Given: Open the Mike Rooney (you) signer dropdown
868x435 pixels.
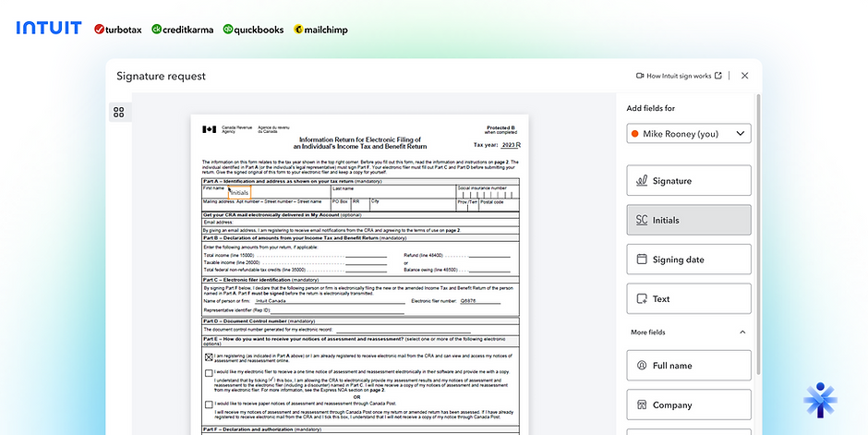Looking at the screenshot, I should pyautogui.click(x=689, y=133).
